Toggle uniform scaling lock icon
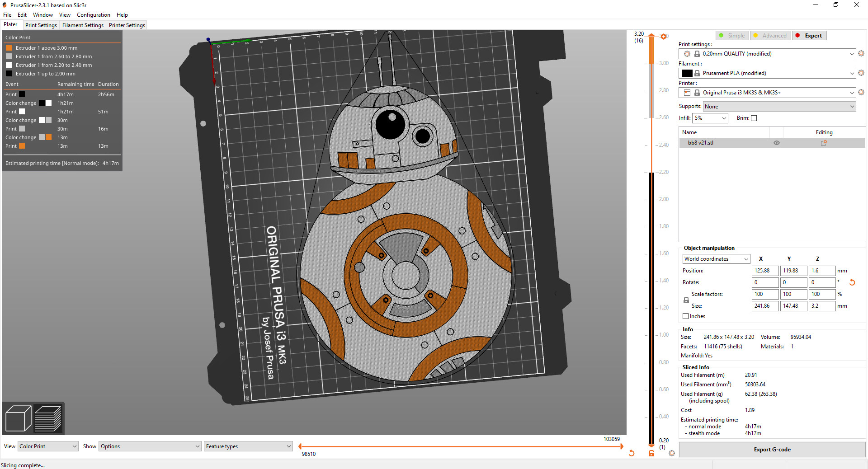Image resolution: width=868 pixels, height=469 pixels. (685, 300)
